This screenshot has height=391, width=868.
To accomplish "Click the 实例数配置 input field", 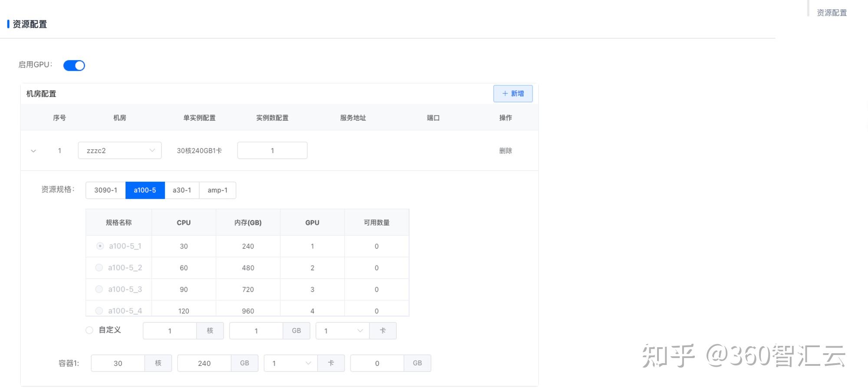I will (272, 151).
